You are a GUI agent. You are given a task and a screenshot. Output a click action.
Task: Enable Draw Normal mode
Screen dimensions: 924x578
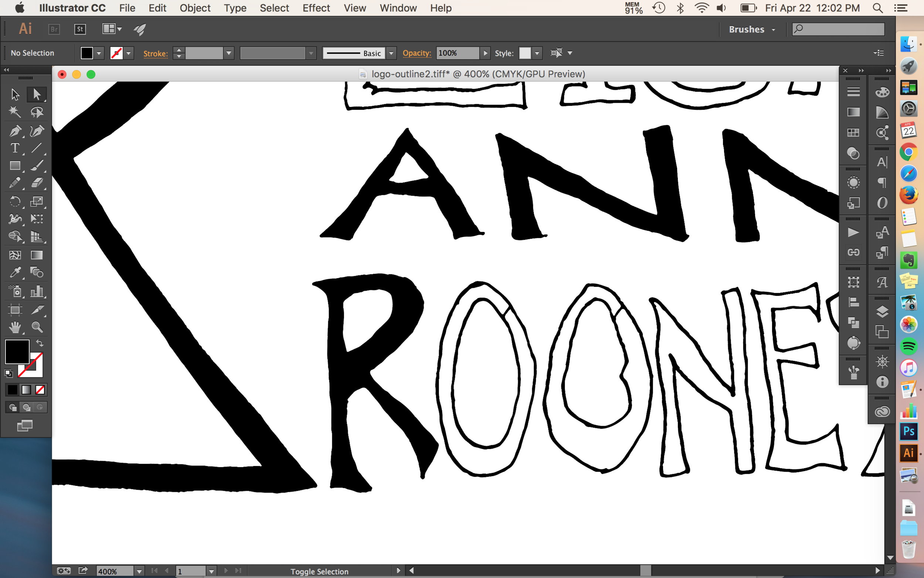pyautogui.click(x=13, y=407)
